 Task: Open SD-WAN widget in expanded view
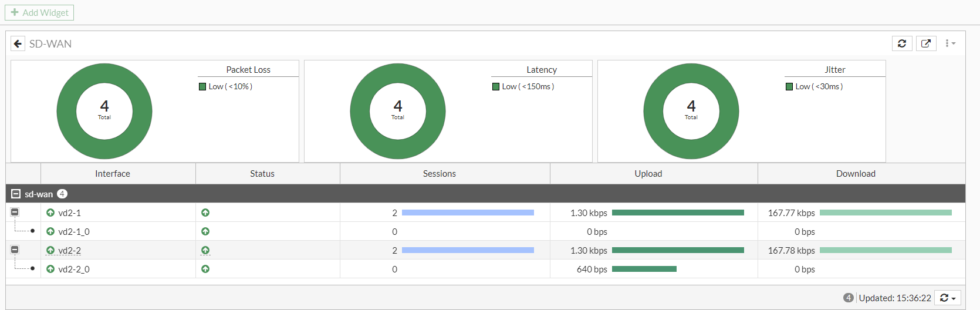926,43
